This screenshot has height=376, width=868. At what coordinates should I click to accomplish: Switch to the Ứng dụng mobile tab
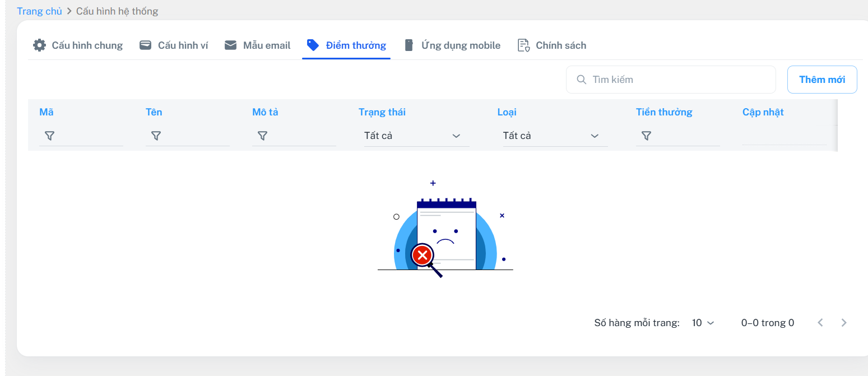pyautogui.click(x=460, y=45)
